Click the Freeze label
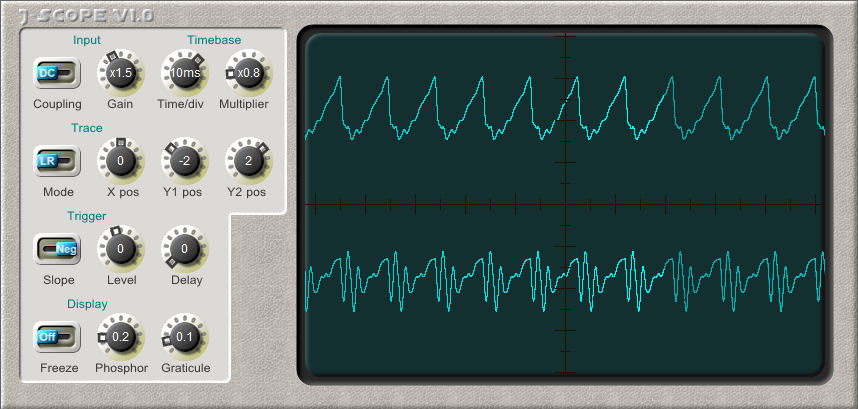Image resolution: width=858 pixels, height=409 pixels. click(59, 368)
